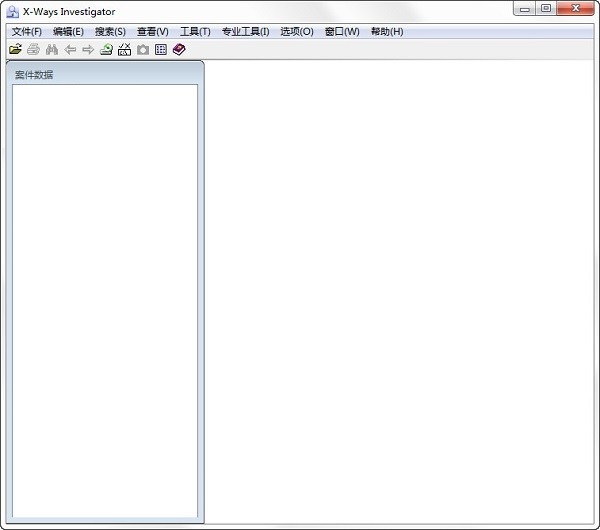Click the X-Ways Investigator title bar icon
Screen dimensions: 600x530
13,11
